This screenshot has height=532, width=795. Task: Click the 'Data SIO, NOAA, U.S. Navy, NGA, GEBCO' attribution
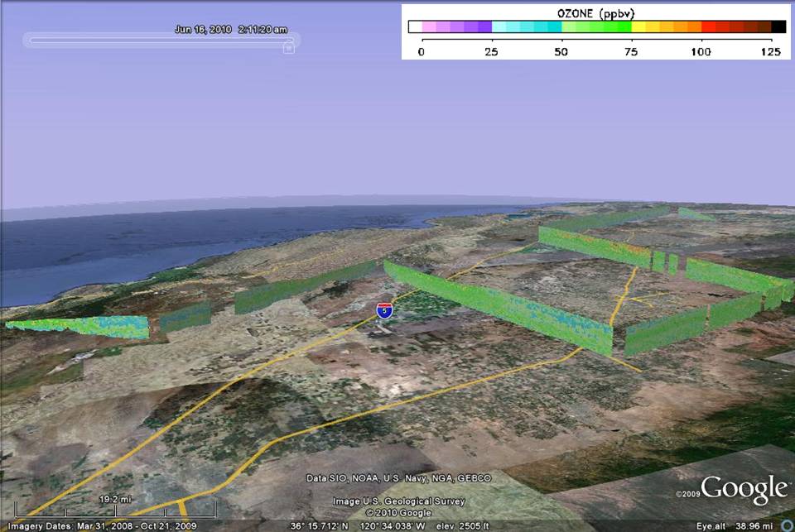pyautogui.click(x=398, y=478)
